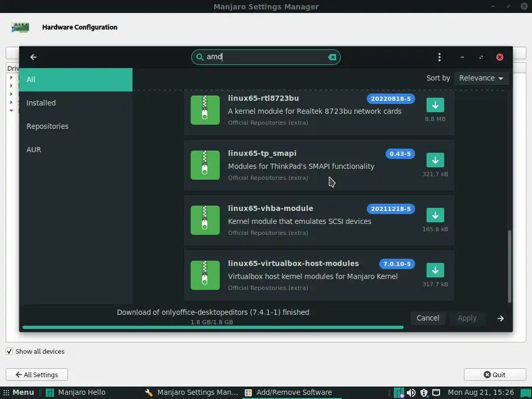Open linux65-vhba-module package name
Viewport: 532px width, 399px height.
270,208
